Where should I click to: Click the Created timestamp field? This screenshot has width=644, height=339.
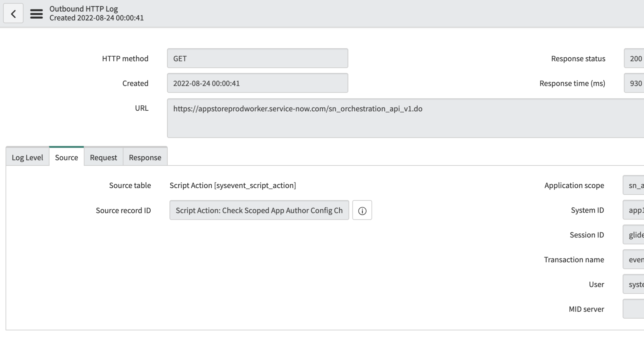coord(257,83)
